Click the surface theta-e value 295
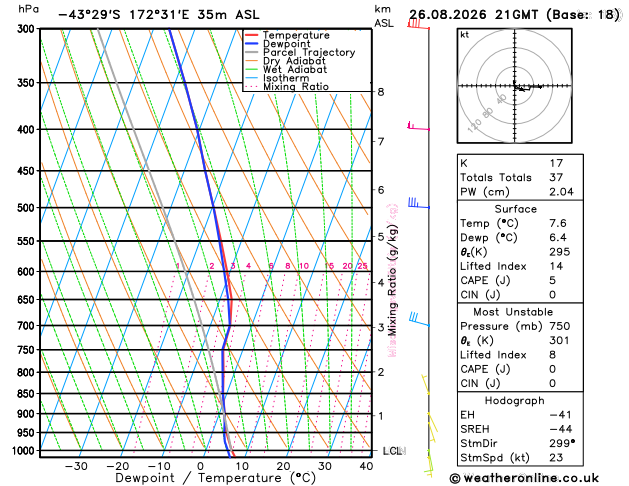This screenshot has height=486, width=629. tap(560, 252)
